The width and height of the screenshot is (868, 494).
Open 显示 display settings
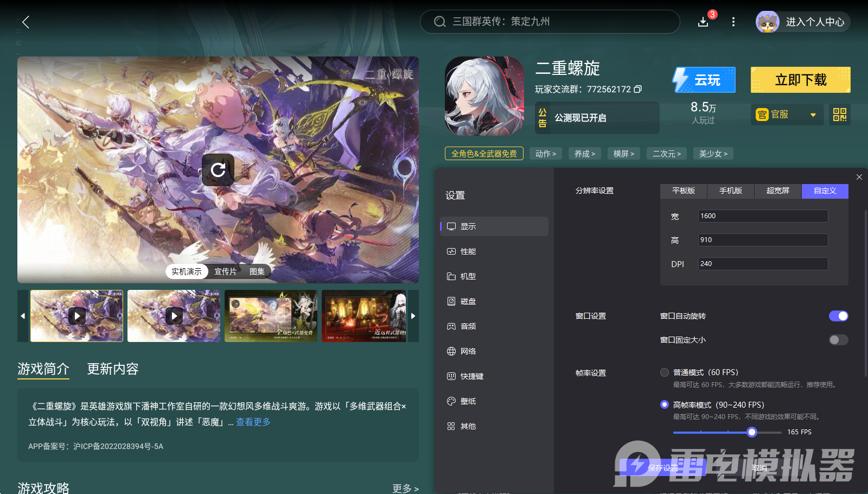494,226
